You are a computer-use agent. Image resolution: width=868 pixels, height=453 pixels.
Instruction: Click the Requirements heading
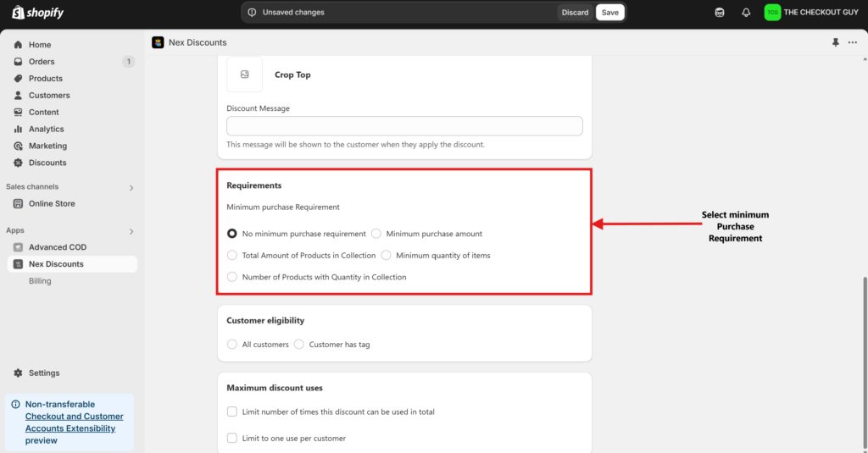(x=254, y=185)
